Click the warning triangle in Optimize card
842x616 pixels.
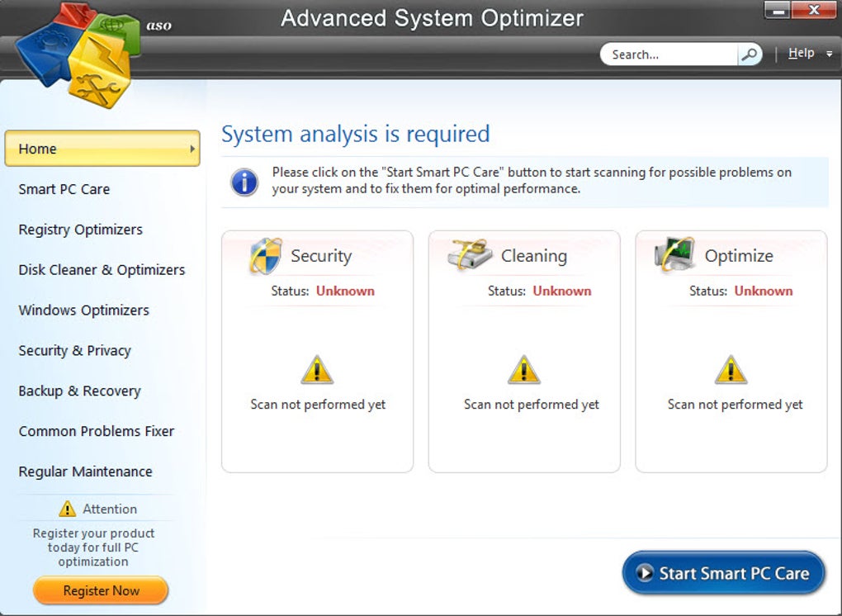pyautogui.click(x=731, y=370)
